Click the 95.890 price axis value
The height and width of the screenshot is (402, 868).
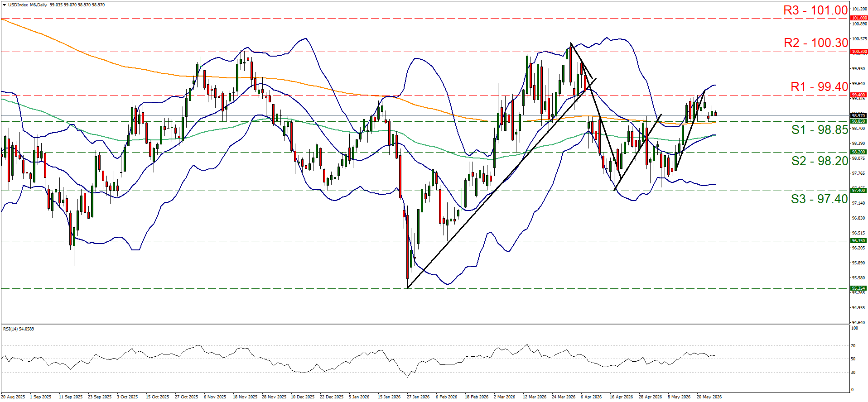point(858,263)
